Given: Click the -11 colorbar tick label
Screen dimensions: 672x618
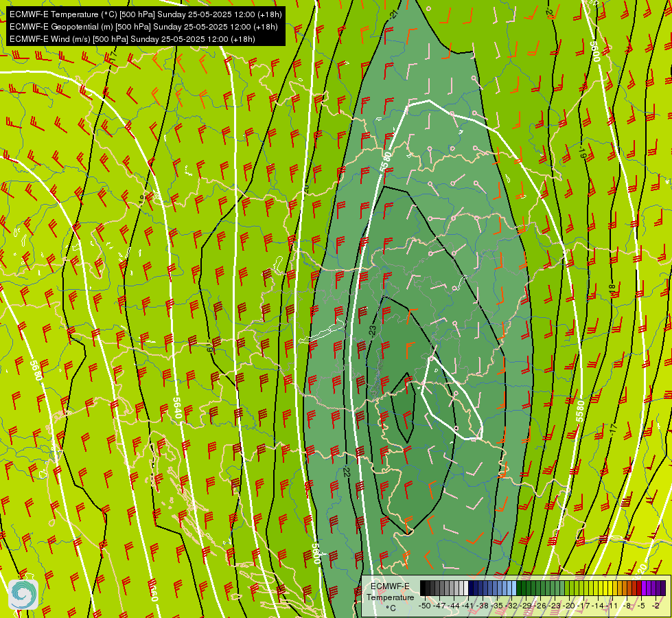Looking at the screenshot, I should pos(612,606).
